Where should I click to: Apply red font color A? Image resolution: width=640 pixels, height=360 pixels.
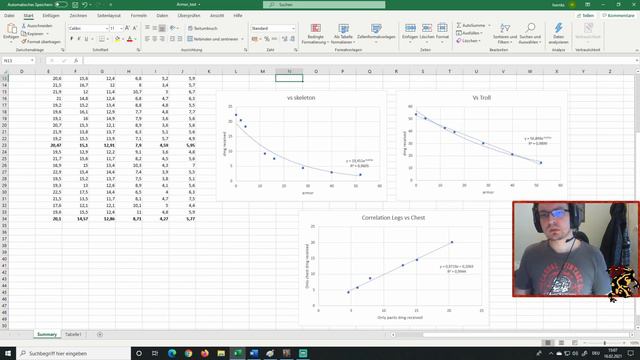(x=129, y=39)
